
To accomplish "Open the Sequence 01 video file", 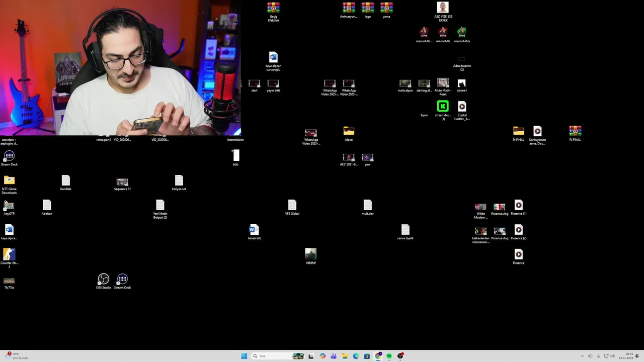I will [122, 182].
